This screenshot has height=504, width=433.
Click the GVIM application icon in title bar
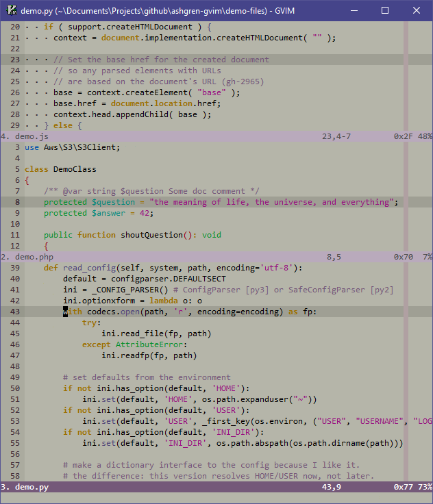coord(12,10)
